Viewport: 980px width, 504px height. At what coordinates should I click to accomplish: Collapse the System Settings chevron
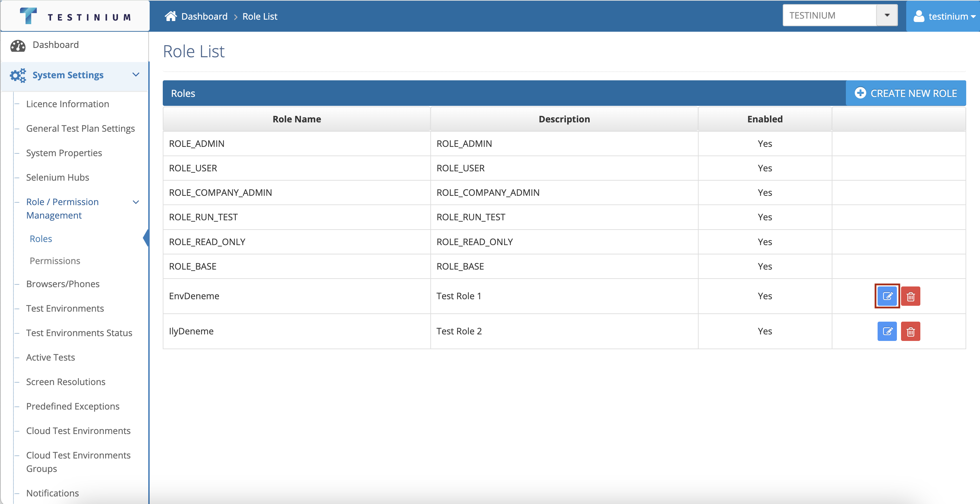click(136, 74)
